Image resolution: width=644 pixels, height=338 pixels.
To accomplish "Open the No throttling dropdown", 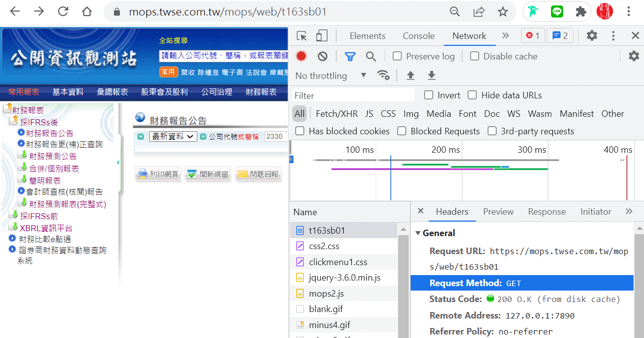I will (331, 75).
